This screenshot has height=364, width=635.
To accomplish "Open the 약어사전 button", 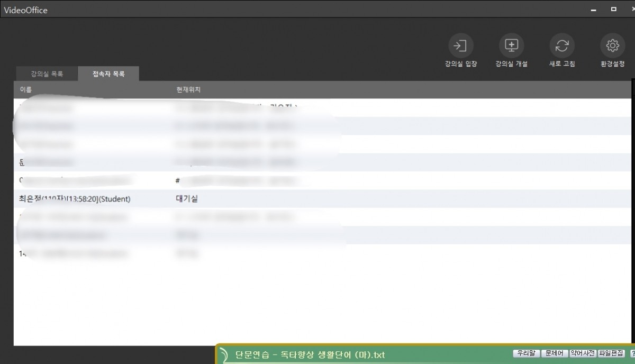I will point(582,353).
